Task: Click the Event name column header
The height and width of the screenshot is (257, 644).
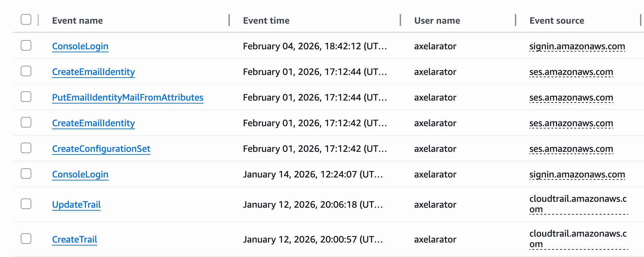Action: tap(77, 21)
